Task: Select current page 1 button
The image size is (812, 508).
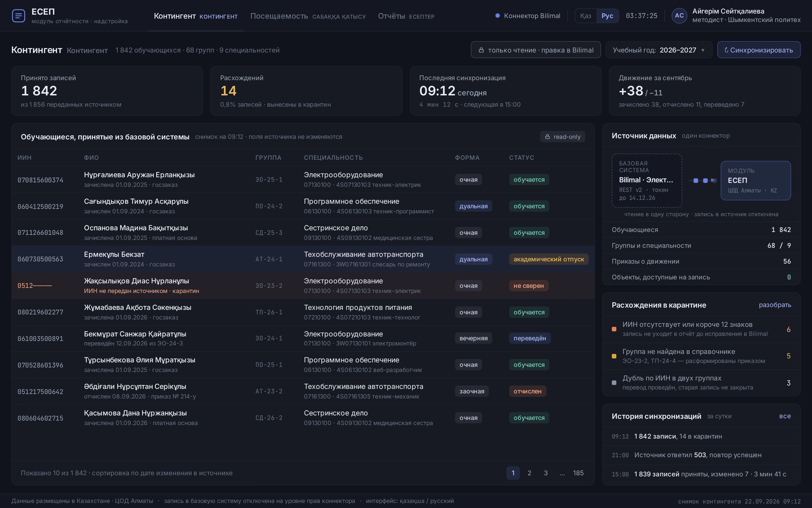Action: 513,473
